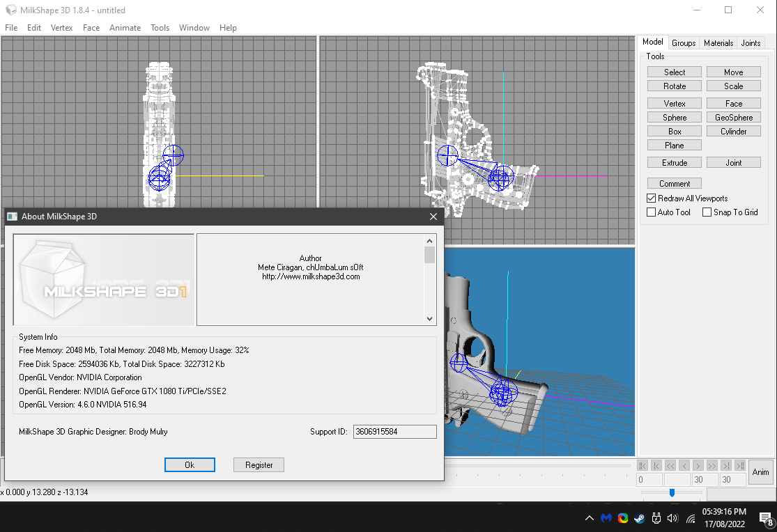Choose the Face tool button
Viewport: 777px width, 532px height.
coord(733,103)
